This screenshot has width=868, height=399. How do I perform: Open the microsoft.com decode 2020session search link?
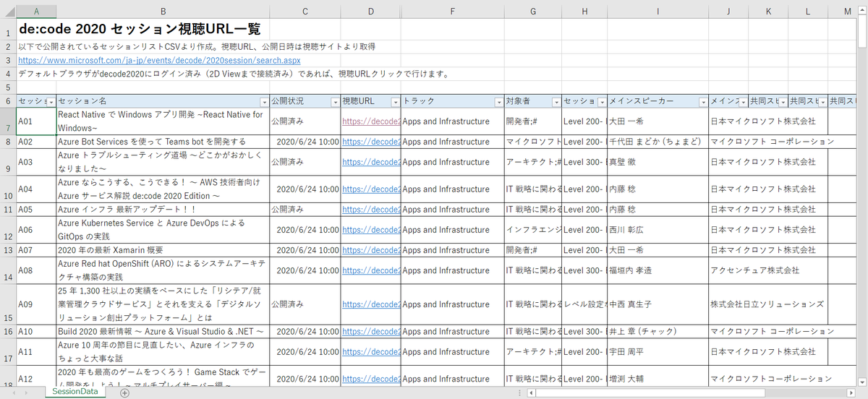point(159,60)
